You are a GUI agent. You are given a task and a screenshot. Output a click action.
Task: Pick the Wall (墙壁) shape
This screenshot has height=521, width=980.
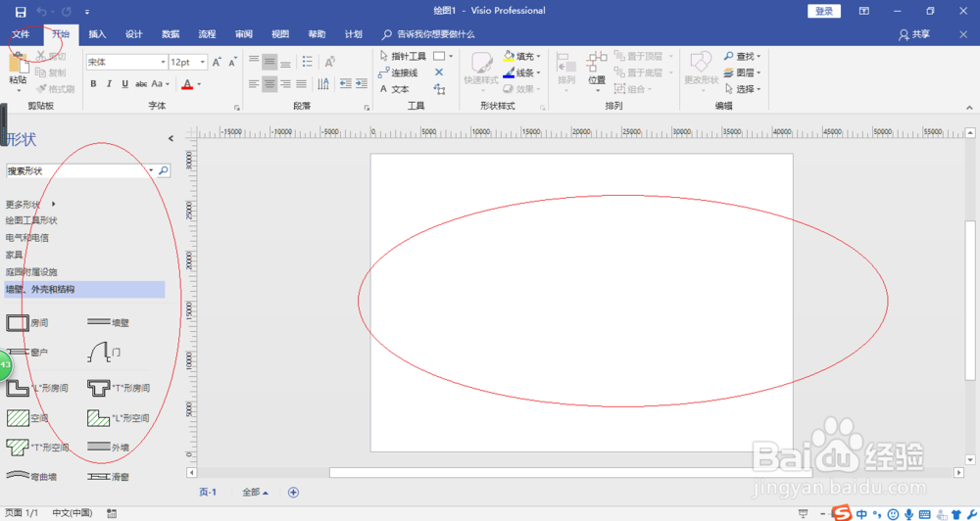pos(108,322)
